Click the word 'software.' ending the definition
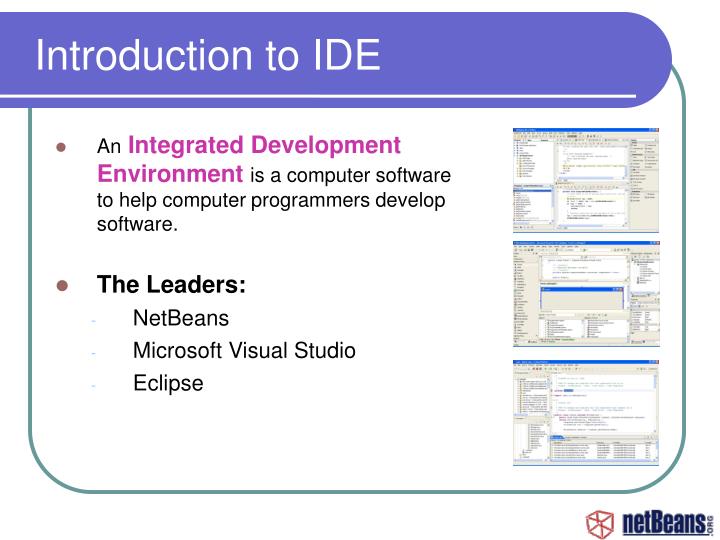Viewport: 720px width, 540px height. [136, 224]
